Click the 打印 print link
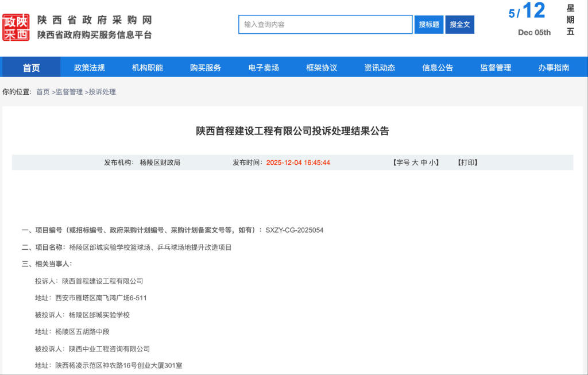The image size is (588, 375). tap(467, 163)
